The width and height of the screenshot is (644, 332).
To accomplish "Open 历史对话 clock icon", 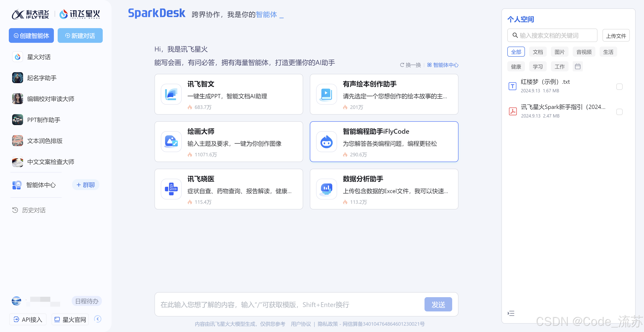I will tap(15, 210).
